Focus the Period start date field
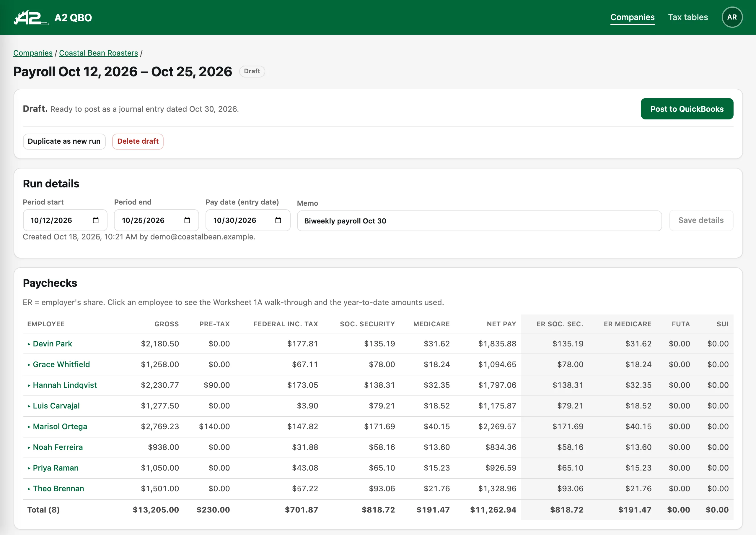This screenshot has width=756, height=535. (65, 220)
